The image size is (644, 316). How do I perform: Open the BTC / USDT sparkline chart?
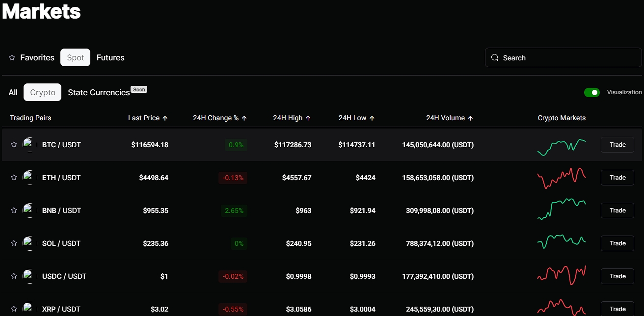coord(562,147)
